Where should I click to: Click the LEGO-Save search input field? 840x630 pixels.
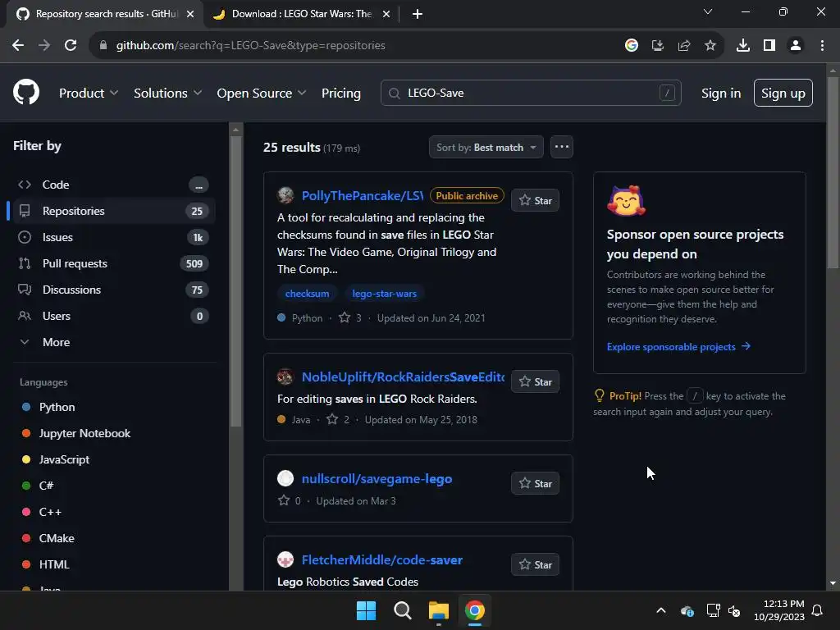531,93
